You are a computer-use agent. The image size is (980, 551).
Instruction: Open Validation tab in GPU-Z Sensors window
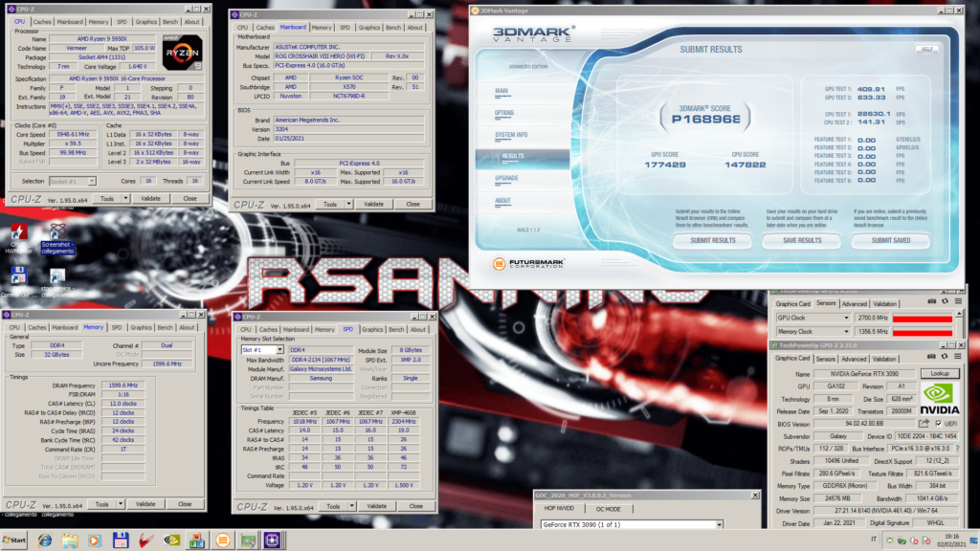[884, 304]
